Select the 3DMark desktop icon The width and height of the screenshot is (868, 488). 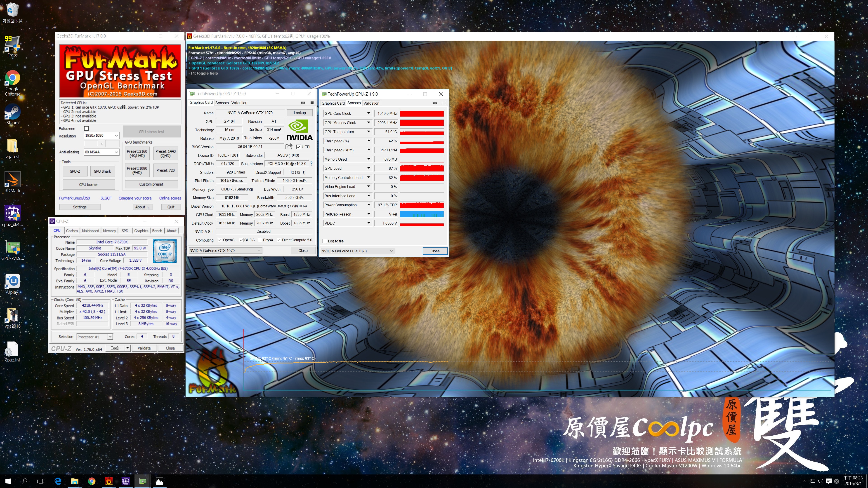[x=12, y=182]
